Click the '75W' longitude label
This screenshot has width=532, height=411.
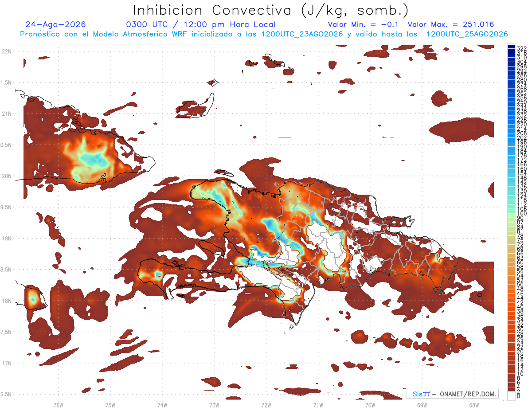(110, 405)
